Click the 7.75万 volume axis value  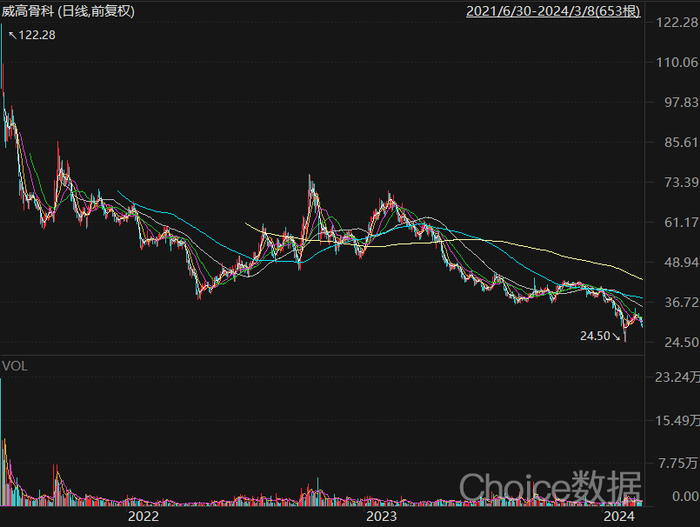[679, 463]
